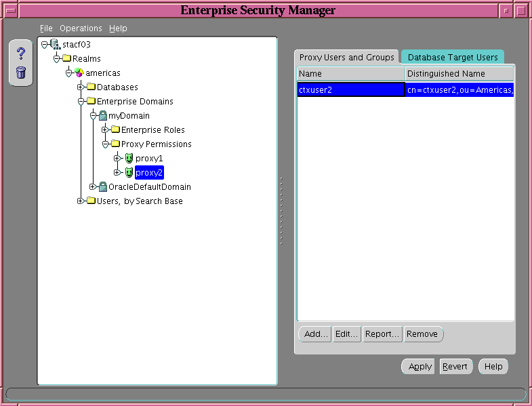532x406 pixels.
Task: Select the stacf03 server icon
Action: 55,44
